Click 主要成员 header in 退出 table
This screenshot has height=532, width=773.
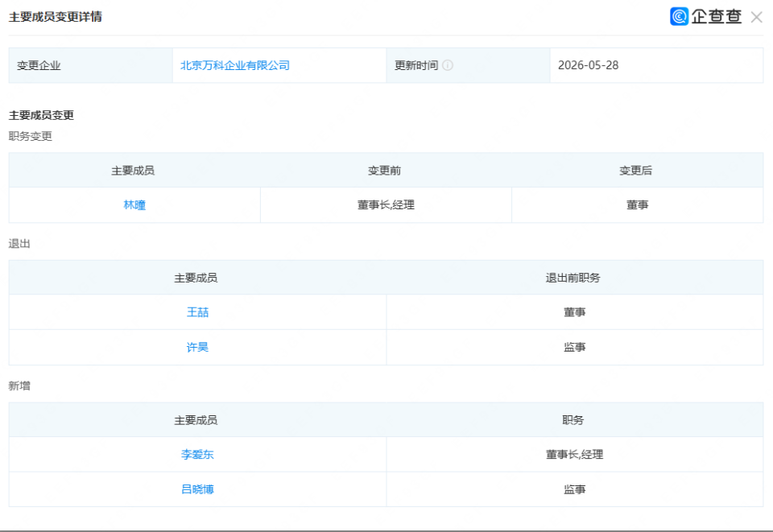pos(196,278)
